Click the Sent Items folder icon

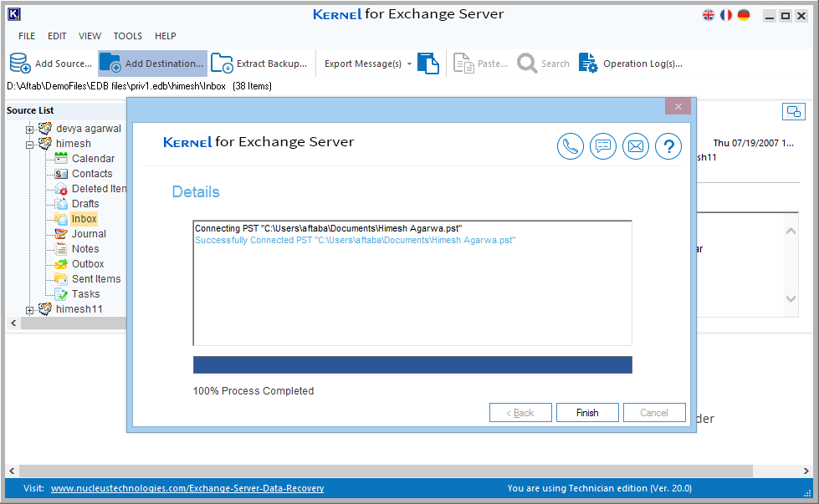click(61, 279)
